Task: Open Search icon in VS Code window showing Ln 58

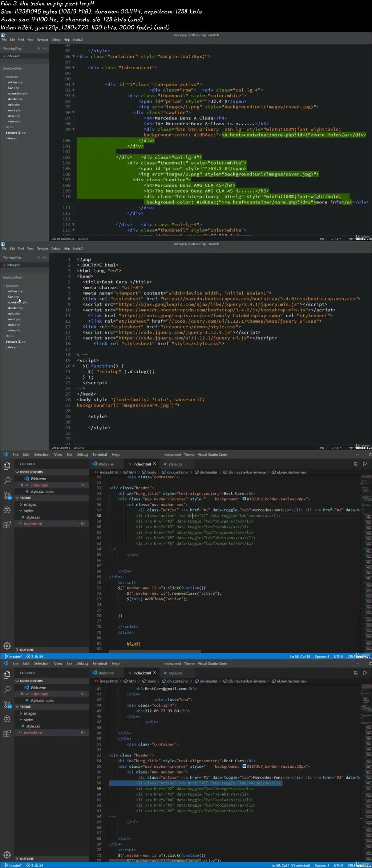Action: tap(7, 481)
